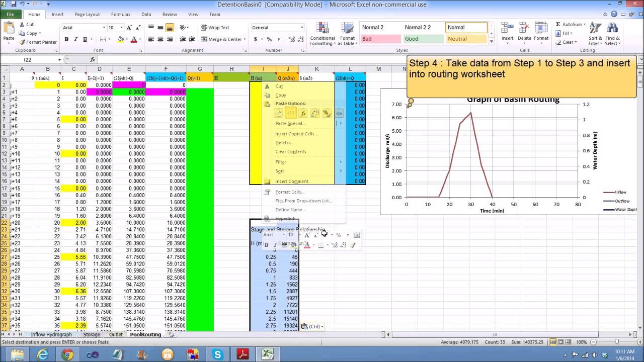Viewport: 644px width, 362px height.
Task: Open the File tab
Action: tap(10, 14)
